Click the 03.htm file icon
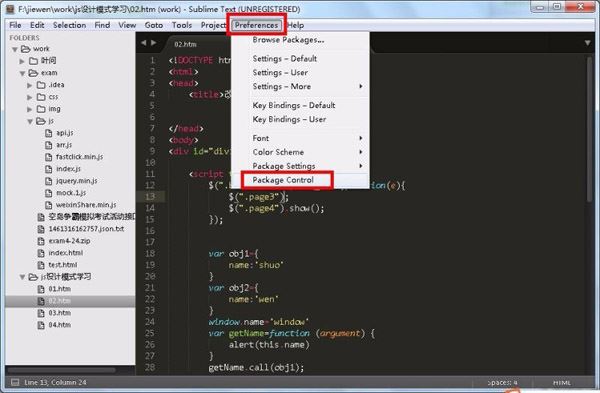Screen dimensions: 600x393 tap(41, 313)
